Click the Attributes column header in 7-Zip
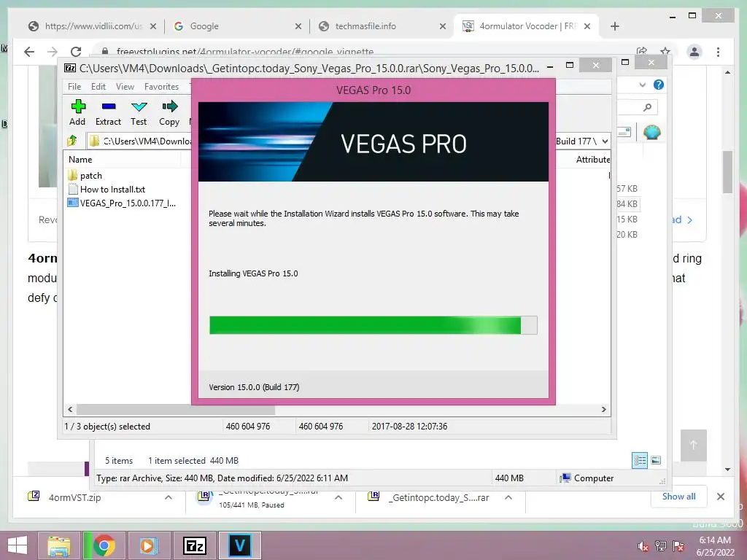 click(x=592, y=160)
